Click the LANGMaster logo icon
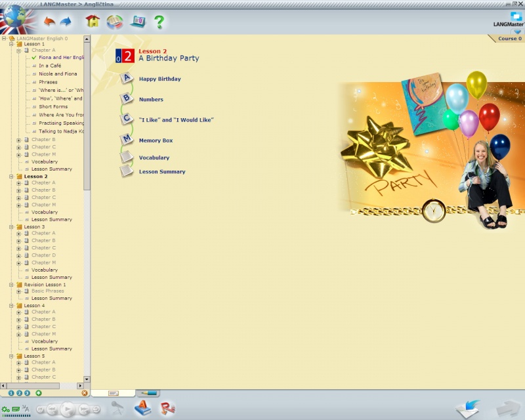Viewport: 525px width, 420px height. (x=516, y=16)
